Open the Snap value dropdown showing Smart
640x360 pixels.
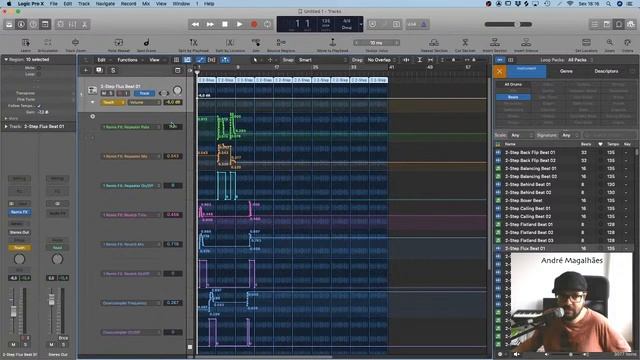322,60
